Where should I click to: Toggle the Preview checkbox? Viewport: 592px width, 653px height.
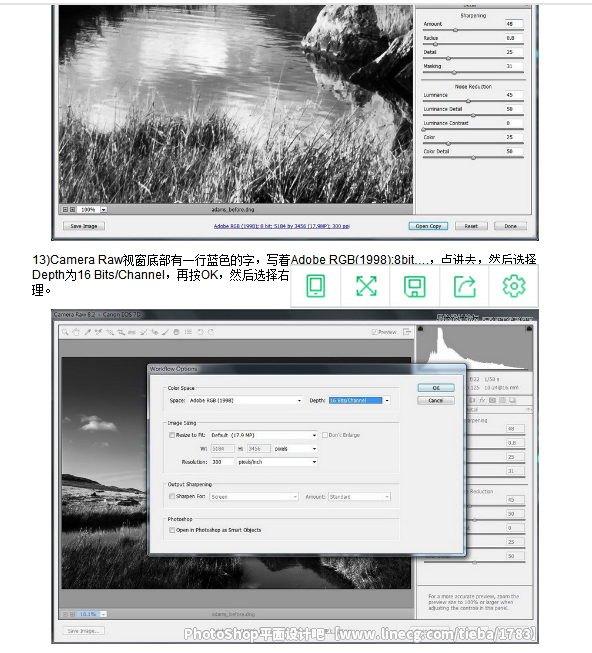pyautogui.click(x=374, y=332)
